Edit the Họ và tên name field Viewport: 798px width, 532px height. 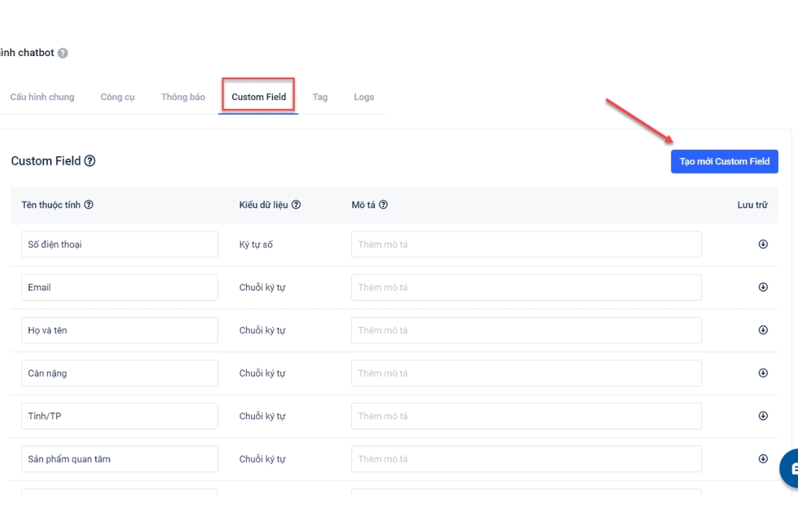[x=120, y=330]
